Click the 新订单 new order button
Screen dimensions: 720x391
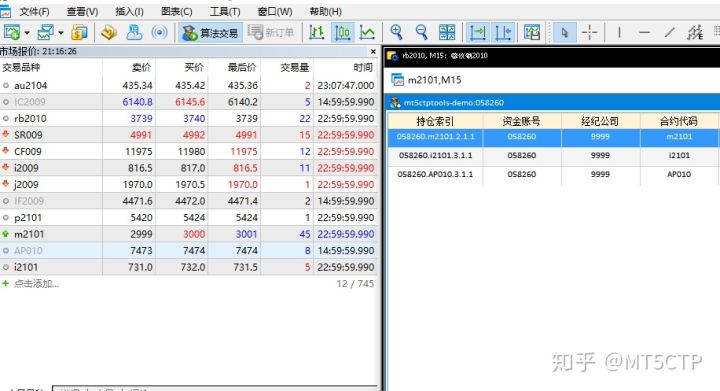(x=271, y=33)
